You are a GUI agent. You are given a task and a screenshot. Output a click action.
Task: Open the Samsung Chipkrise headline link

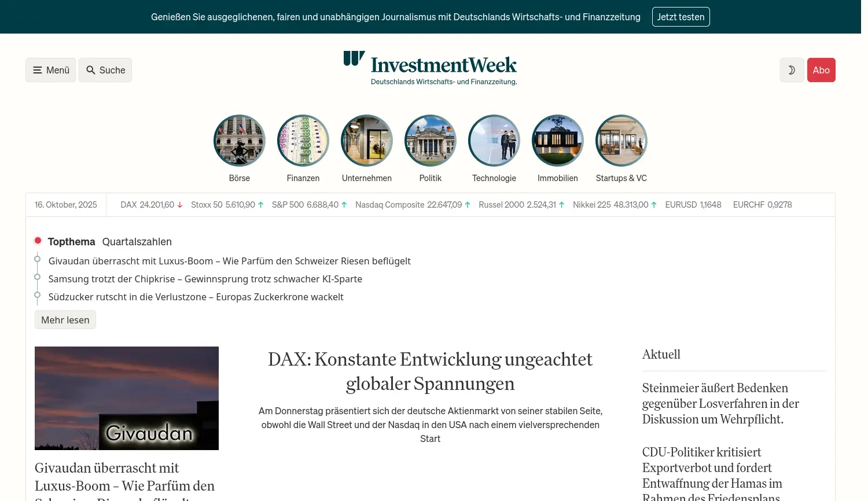205,279
